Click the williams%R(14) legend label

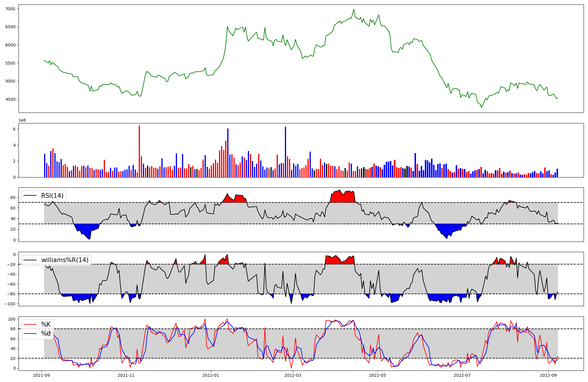pyautogui.click(x=65, y=260)
